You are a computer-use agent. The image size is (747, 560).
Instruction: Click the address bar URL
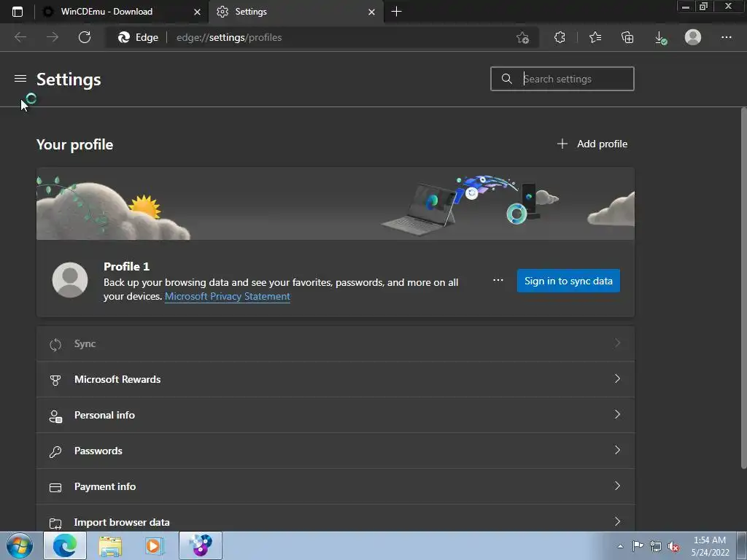click(x=228, y=38)
